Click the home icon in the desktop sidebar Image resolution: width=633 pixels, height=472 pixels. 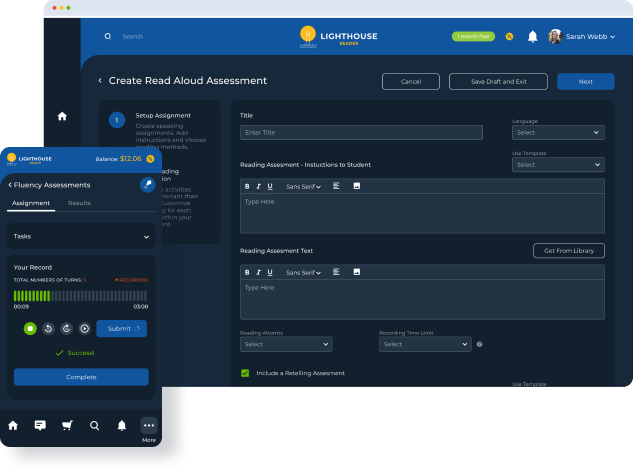(x=62, y=116)
